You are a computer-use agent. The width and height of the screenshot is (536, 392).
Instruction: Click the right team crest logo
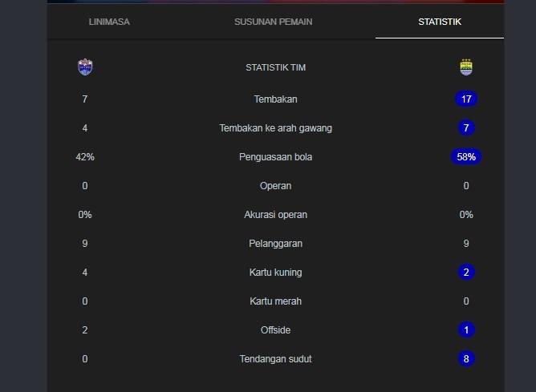[466, 67]
